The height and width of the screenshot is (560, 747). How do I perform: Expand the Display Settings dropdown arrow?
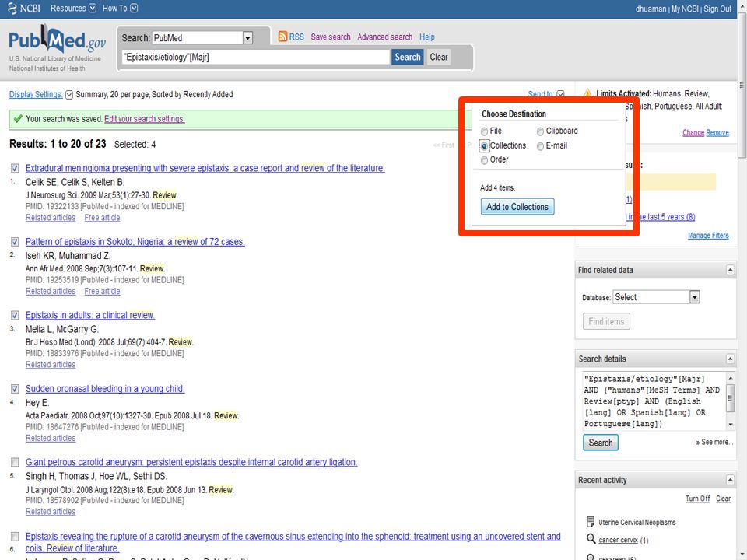coord(69,94)
